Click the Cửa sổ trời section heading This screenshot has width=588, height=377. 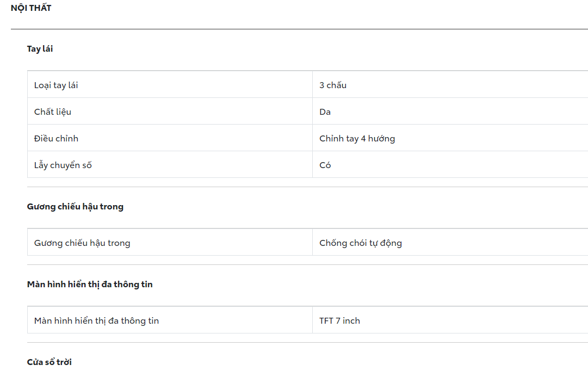point(49,362)
